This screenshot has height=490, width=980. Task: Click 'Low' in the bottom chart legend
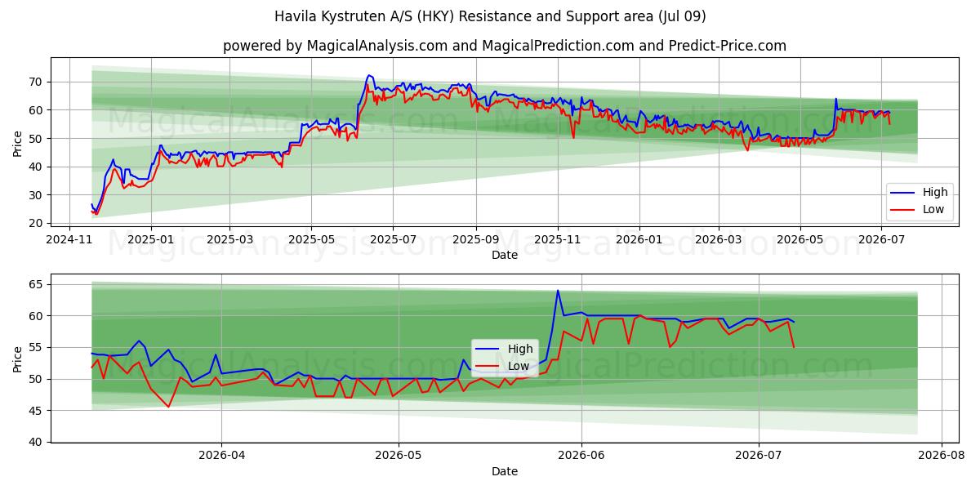(519, 365)
